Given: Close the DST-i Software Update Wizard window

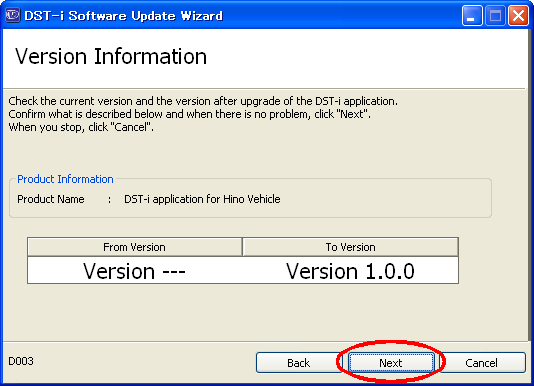Looking at the screenshot, I should click(x=518, y=16).
